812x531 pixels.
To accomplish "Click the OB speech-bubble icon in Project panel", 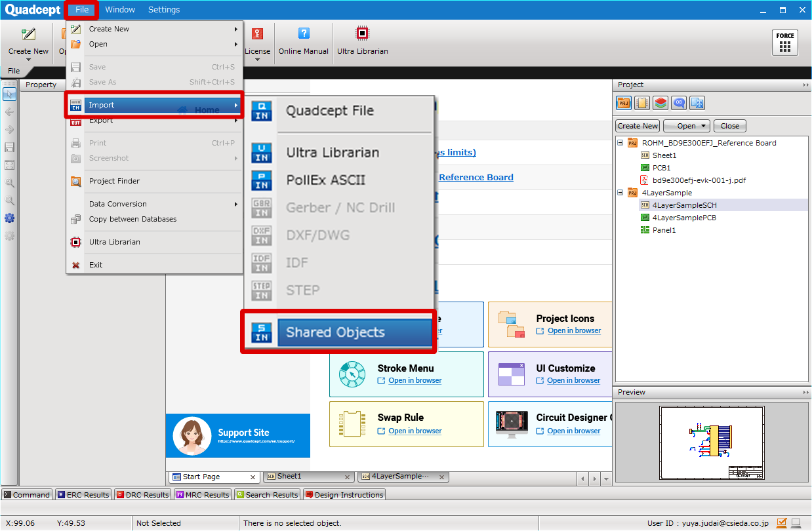I will pos(678,103).
